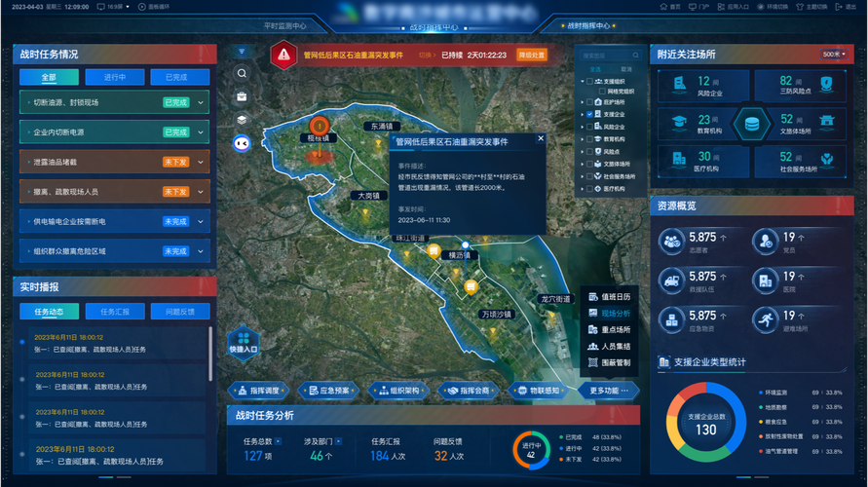This screenshot has width=868, height=487.
Task: Open the 快捷入口 hexagon shortcut
Action: [244, 337]
